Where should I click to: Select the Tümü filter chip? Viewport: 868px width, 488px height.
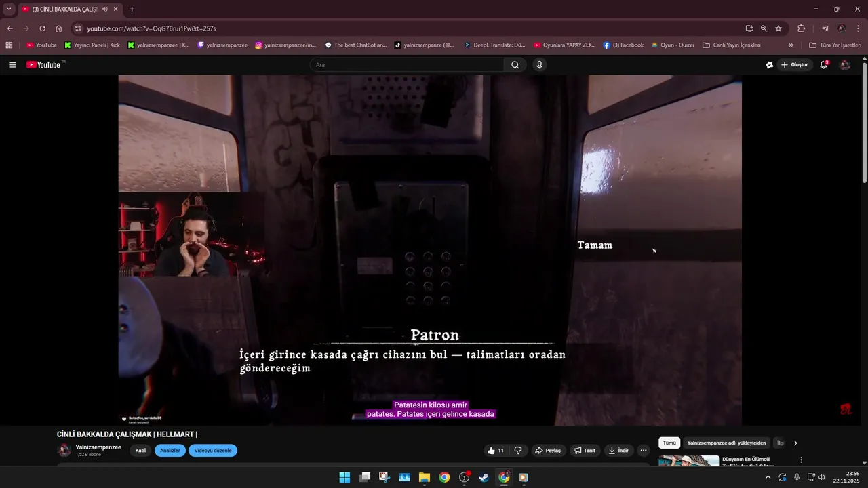(669, 443)
